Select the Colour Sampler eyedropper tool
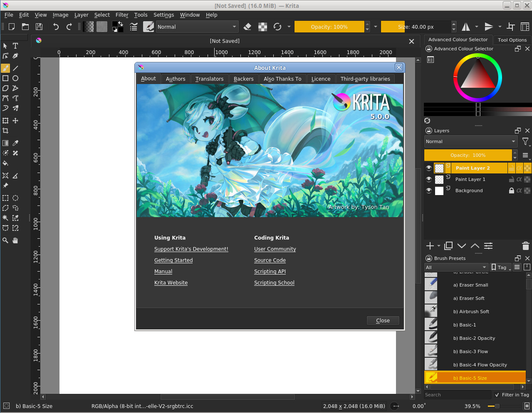This screenshot has height=413, width=532. 15,143
